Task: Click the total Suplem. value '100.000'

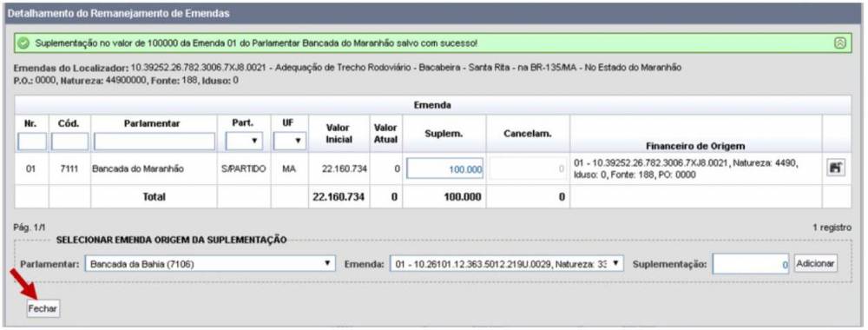Action: click(x=463, y=196)
